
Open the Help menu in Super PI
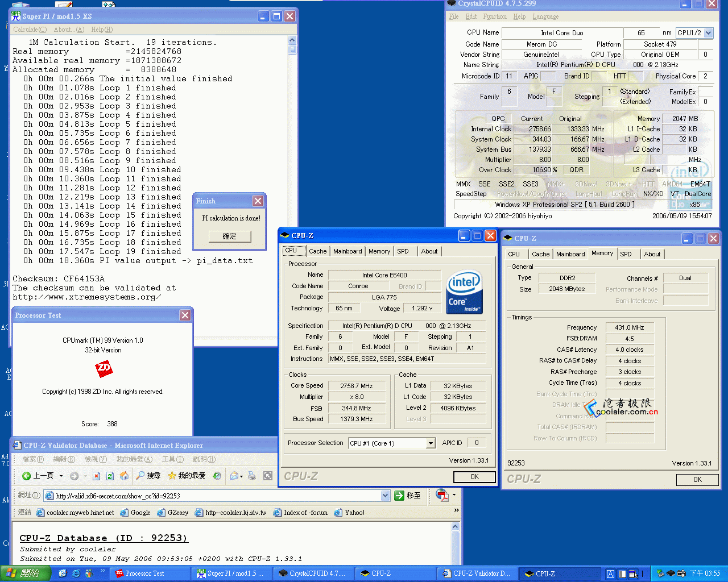pos(102,30)
